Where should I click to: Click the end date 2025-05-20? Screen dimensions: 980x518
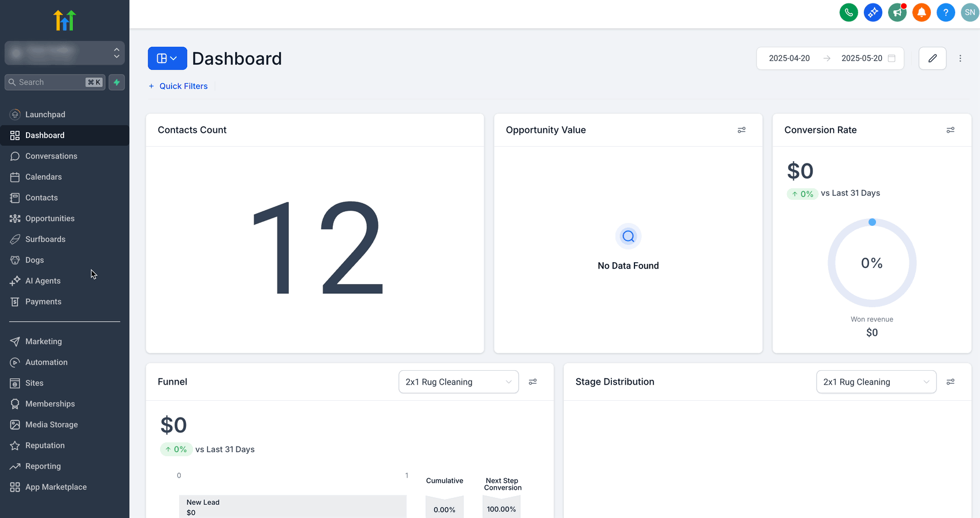(x=862, y=58)
